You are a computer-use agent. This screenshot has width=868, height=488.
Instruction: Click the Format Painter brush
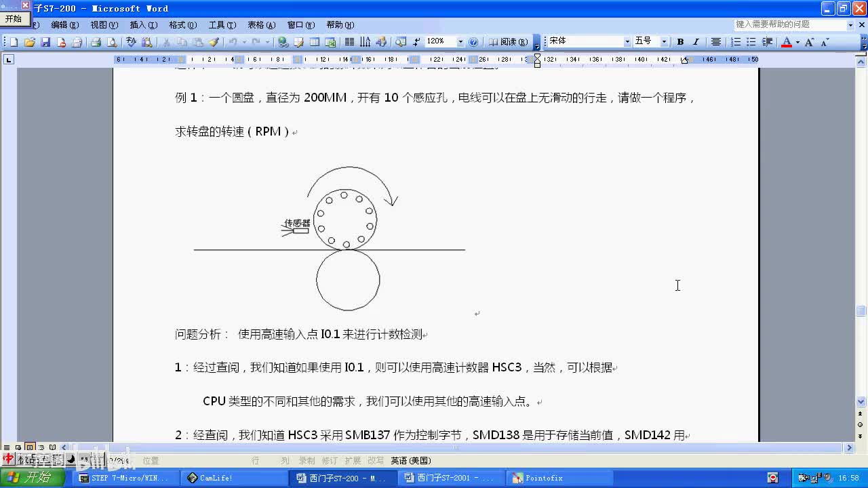click(214, 42)
